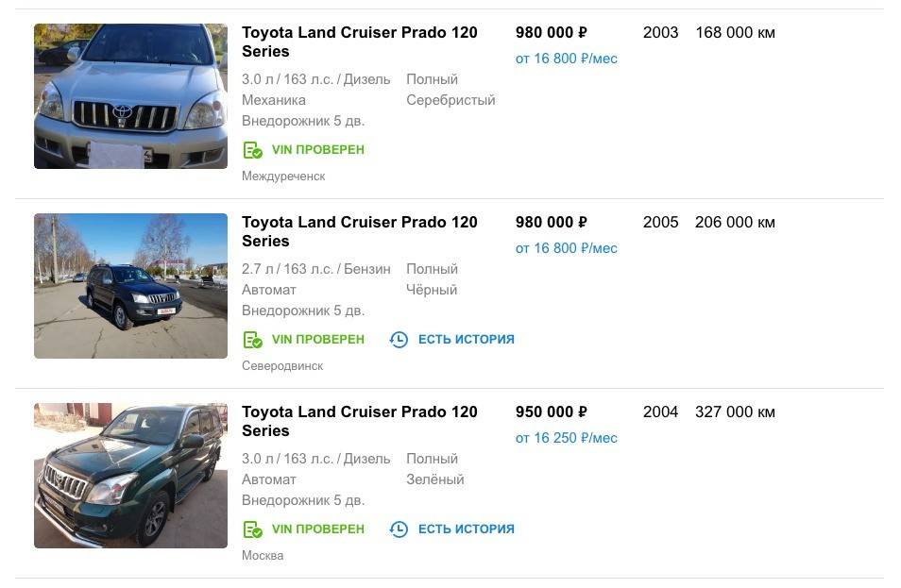Click the Северодвинск location text
This screenshot has height=588, width=901.
(x=282, y=366)
